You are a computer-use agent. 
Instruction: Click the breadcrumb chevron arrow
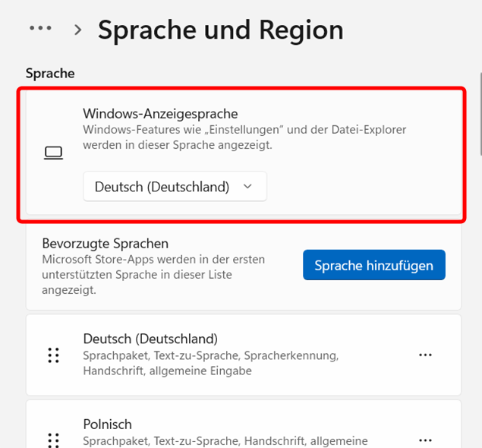point(78,30)
